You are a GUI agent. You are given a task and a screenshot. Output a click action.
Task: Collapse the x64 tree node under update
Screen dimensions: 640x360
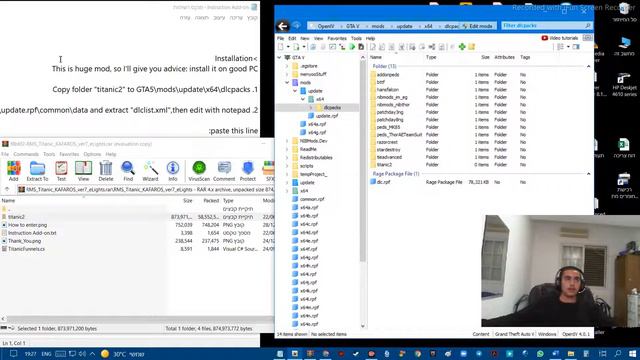pos(303,99)
